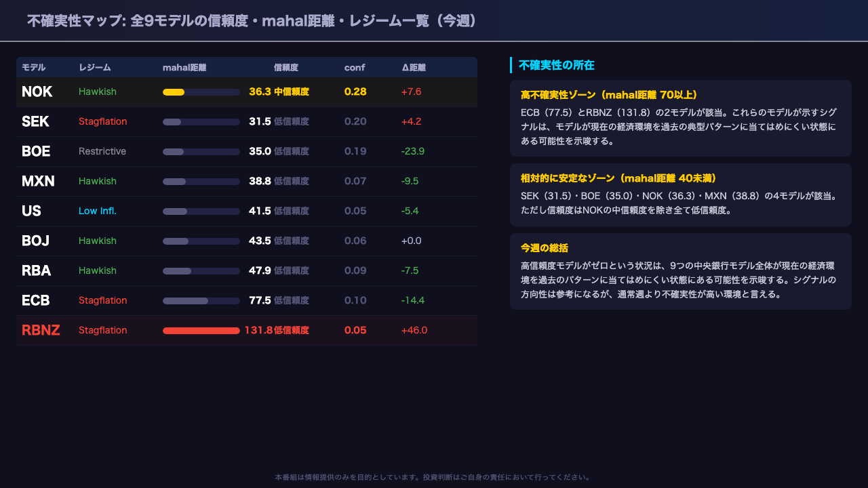
Task: Click RBNZ's Stagflation regime label
Action: click(x=103, y=330)
